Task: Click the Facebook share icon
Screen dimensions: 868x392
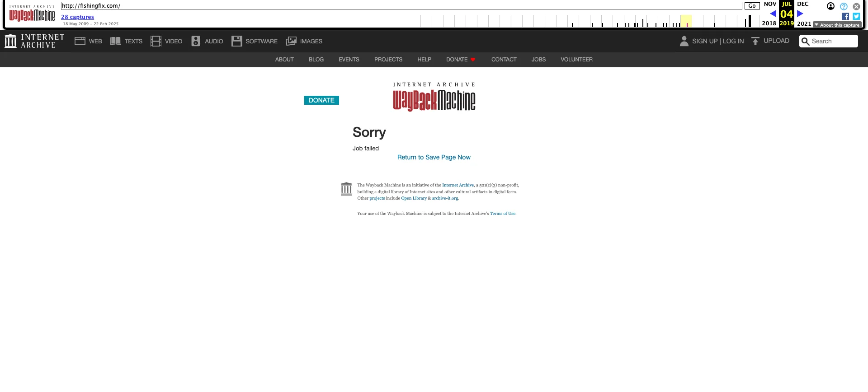Action: coord(845,16)
